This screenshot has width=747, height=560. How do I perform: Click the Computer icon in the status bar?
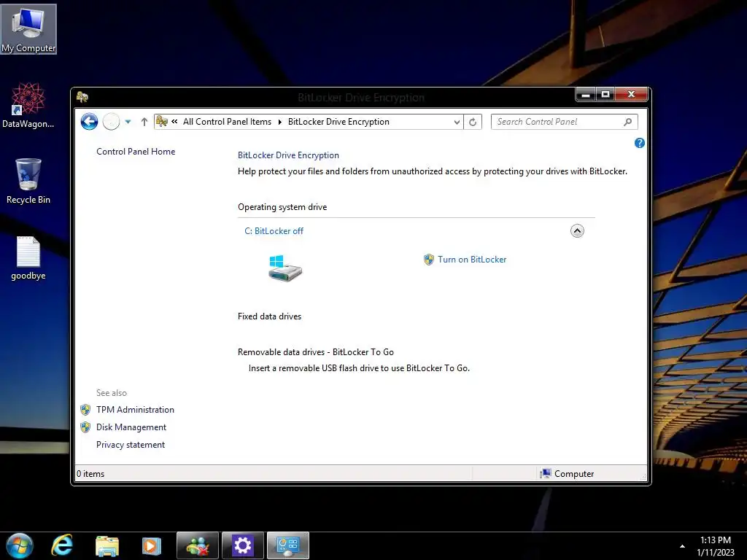546,473
